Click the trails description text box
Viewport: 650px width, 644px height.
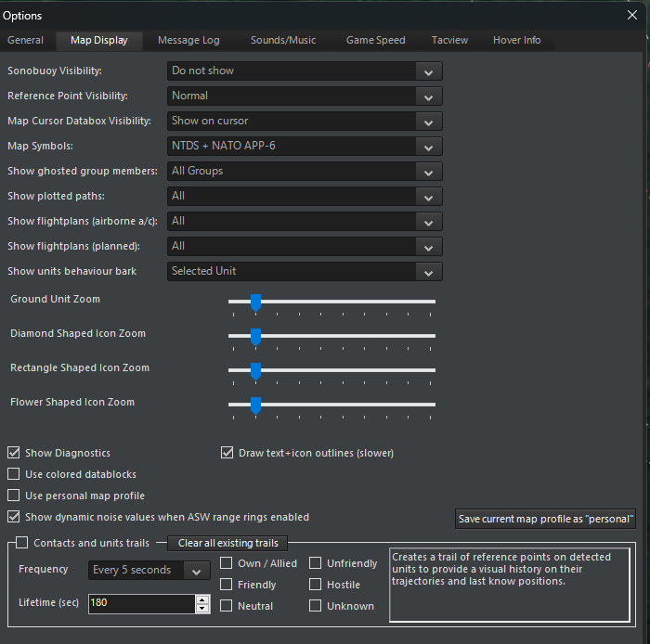click(x=510, y=585)
